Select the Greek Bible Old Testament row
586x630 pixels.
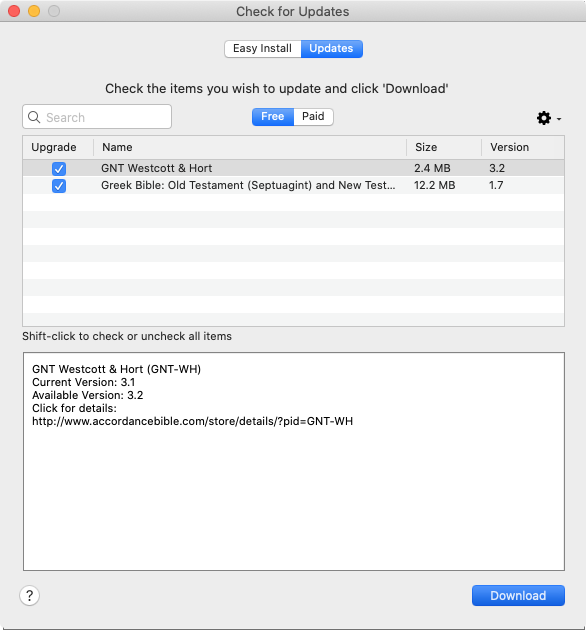tap(293, 185)
